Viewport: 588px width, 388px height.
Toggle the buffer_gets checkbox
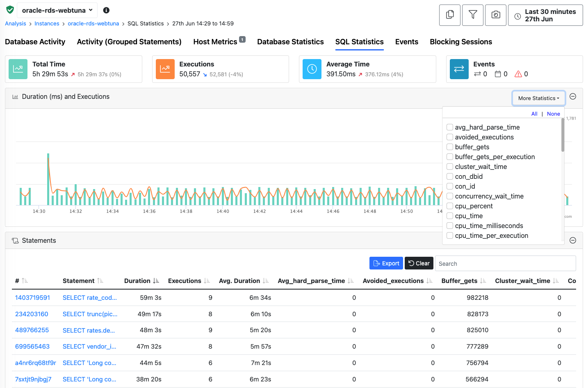[x=450, y=147]
